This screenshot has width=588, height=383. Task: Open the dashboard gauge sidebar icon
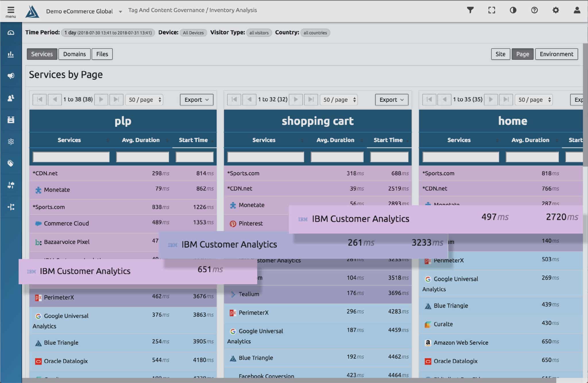(11, 32)
